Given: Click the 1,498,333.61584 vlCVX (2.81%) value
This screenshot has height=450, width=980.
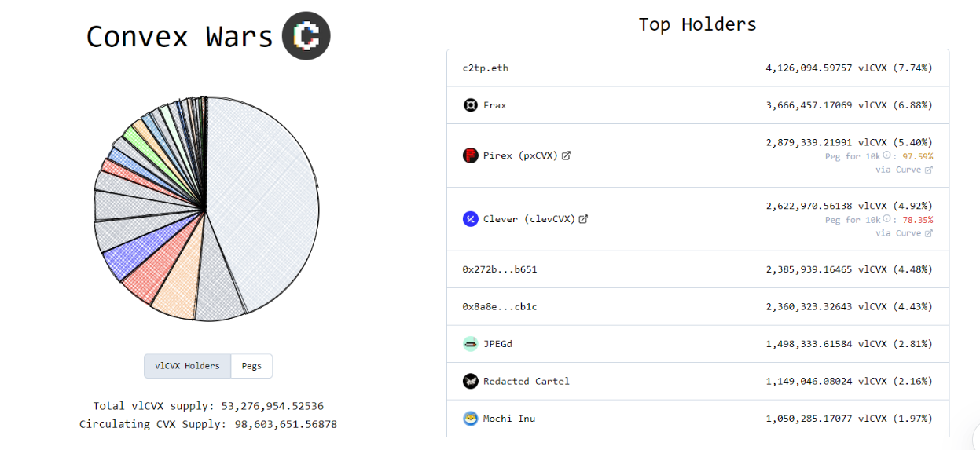Looking at the screenshot, I should tap(850, 344).
